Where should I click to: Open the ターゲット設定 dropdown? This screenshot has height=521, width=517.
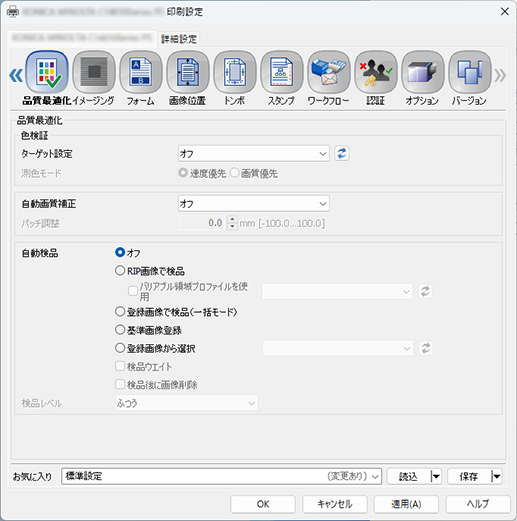pos(254,154)
